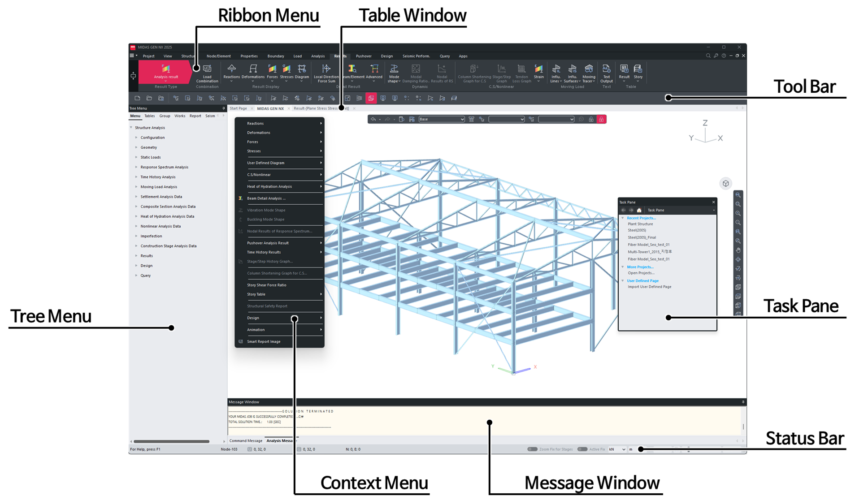The height and width of the screenshot is (504, 855).
Task: Click the Smart Report Image option
Action: 264,341
